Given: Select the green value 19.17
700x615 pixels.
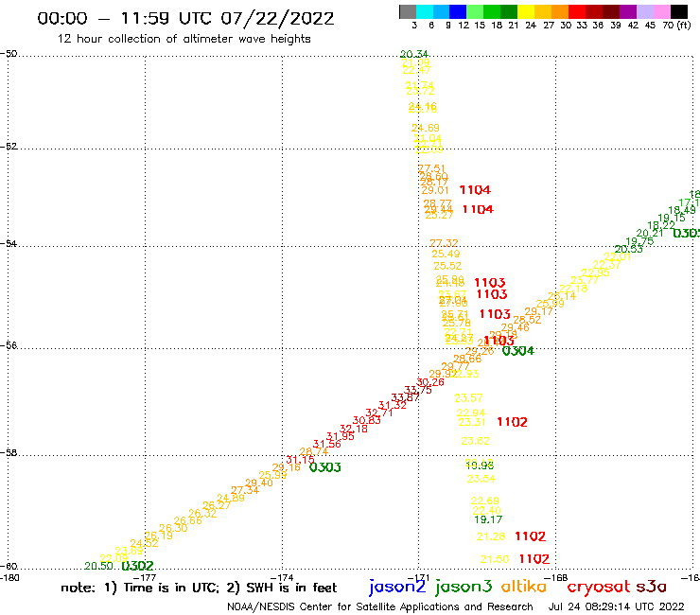Looking at the screenshot, I should tap(488, 519).
